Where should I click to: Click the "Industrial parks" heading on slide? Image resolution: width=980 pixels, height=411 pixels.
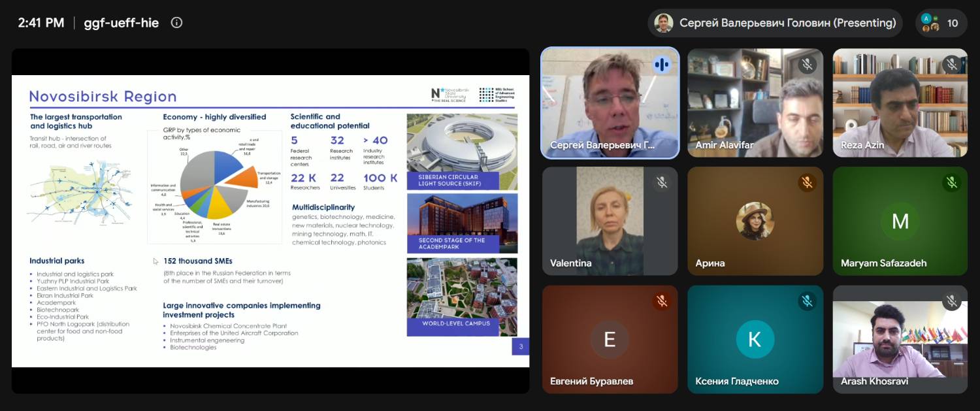click(57, 261)
